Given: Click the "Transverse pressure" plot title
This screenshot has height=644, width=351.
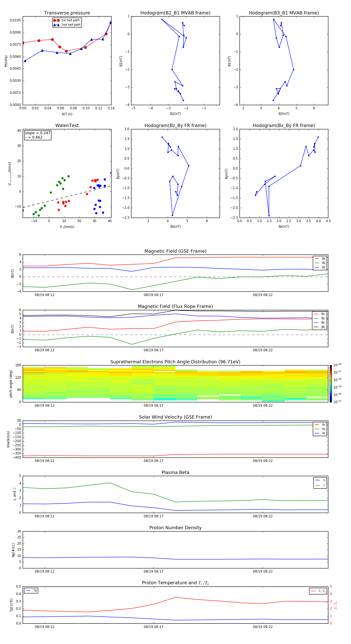Looking at the screenshot, I should [x=67, y=13].
